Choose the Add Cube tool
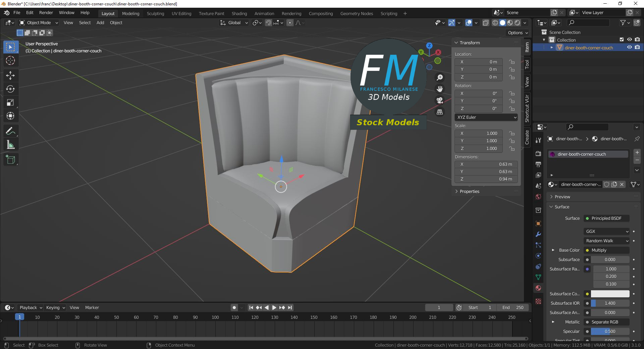 pos(10,160)
